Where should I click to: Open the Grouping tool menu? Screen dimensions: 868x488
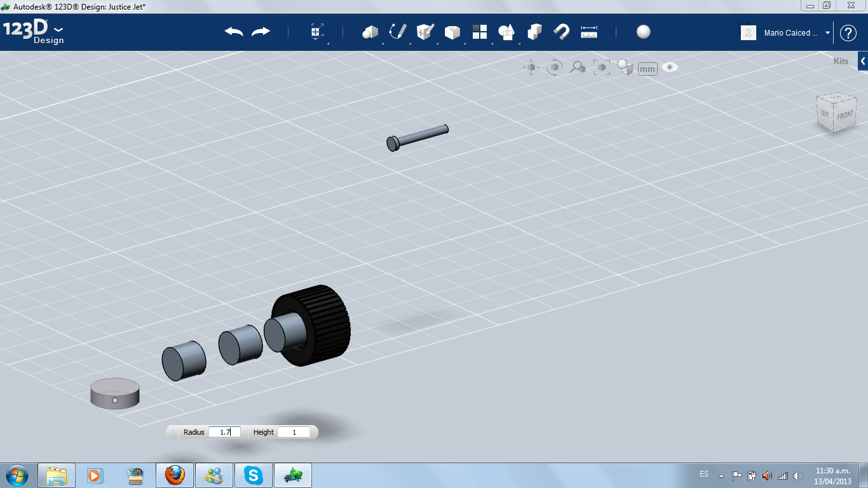tap(506, 32)
